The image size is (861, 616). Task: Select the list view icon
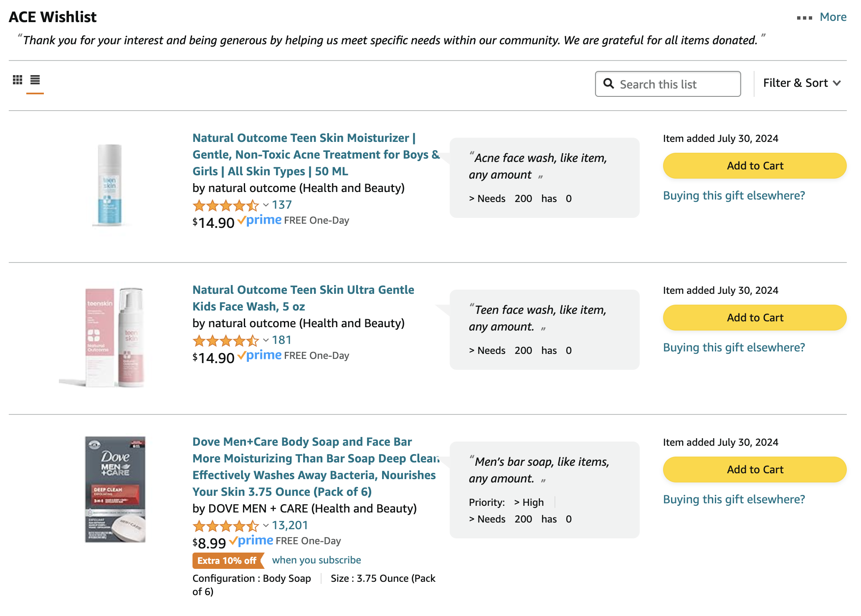(x=35, y=80)
